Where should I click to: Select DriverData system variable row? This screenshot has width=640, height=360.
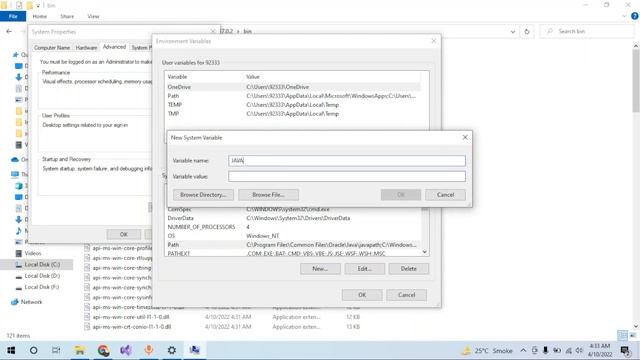(x=293, y=218)
